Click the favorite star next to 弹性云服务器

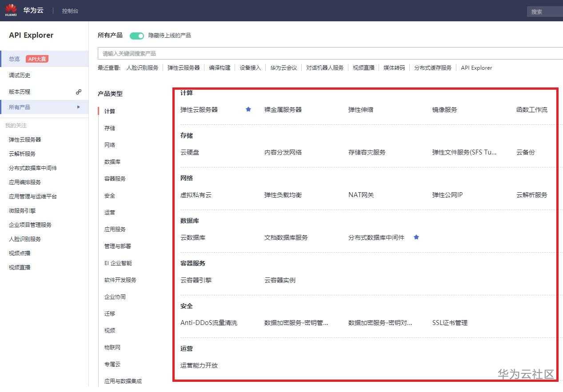(248, 109)
